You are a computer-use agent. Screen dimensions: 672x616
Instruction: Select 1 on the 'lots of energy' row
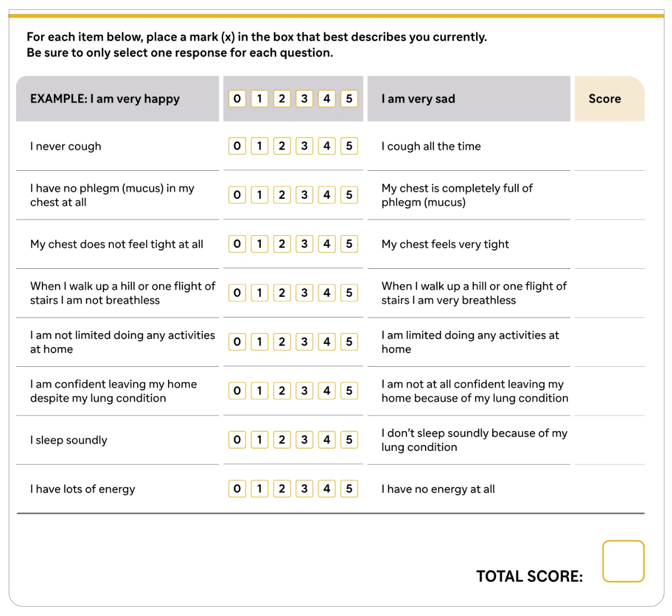tap(259, 489)
